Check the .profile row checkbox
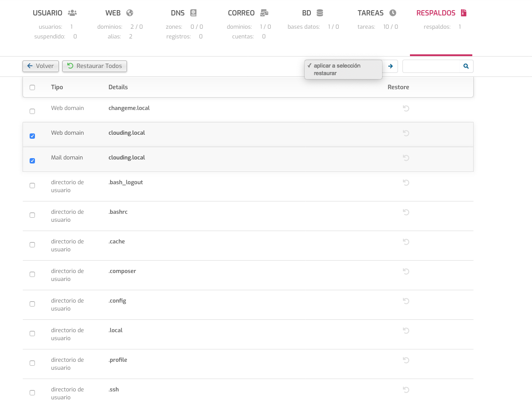This screenshot has height=402, width=532. coord(32,363)
